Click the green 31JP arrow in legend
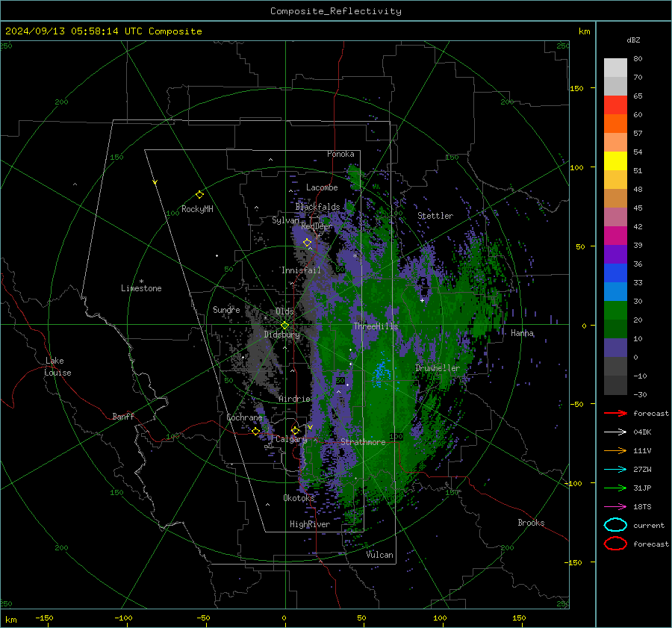672x628 pixels. tap(615, 488)
